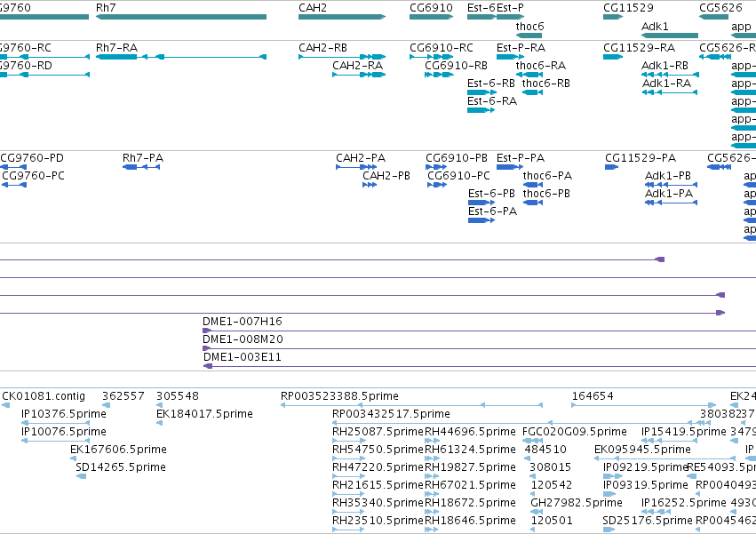756x534 pixels.
Task: Click the CAH2-RA transcript label
Action: pyautogui.click(x=357, y=65)
